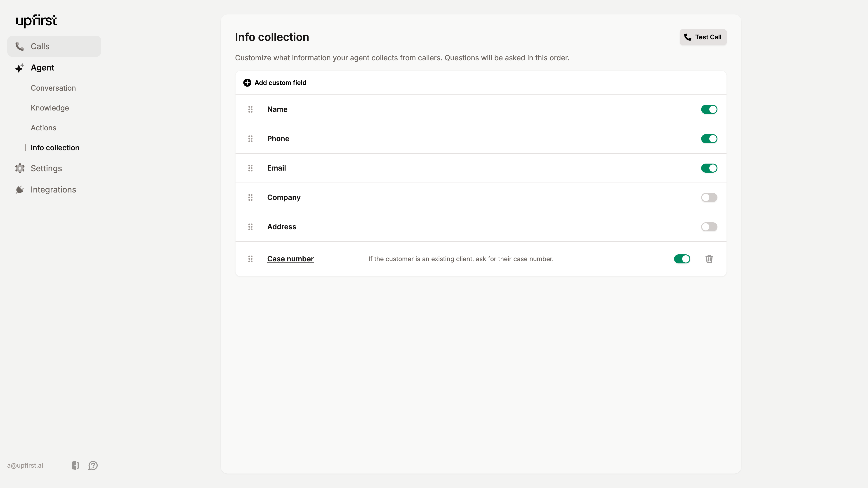Open Integrations from the sidebar
This screenshot has height=488, width=868.
coord(53,190)
